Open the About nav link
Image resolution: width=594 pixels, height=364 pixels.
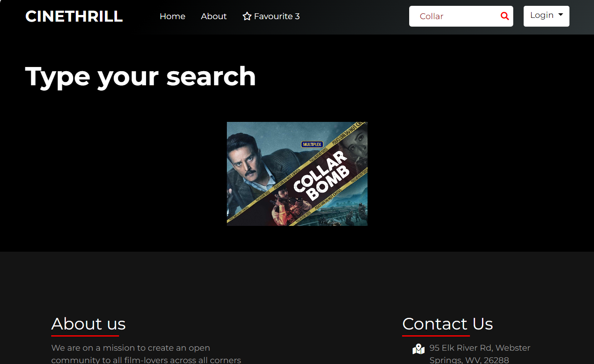(214, 16)
